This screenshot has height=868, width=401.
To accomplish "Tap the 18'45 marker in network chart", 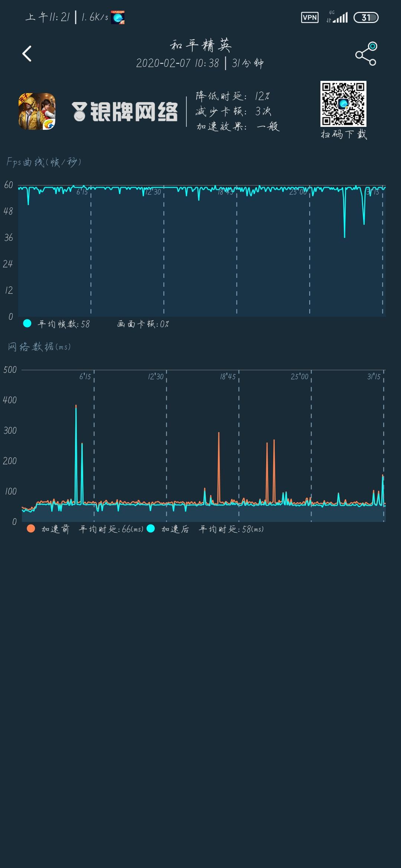I will point(228,377).
